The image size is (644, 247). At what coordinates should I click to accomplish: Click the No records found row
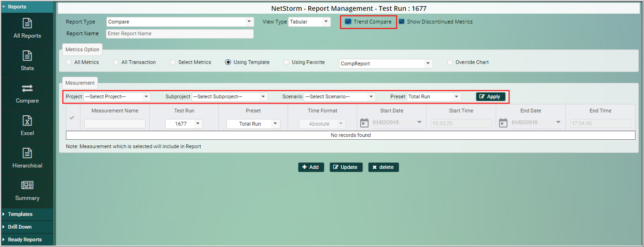click(x=351, y=135)
